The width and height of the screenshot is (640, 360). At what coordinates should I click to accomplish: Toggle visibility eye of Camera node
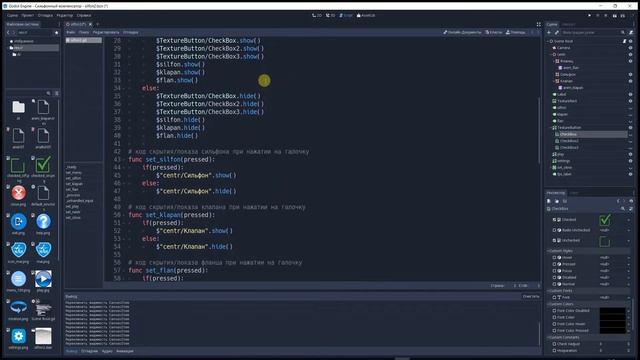point(631,48)
